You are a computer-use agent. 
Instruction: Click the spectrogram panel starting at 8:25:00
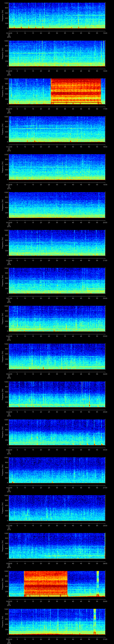[57, 432]
